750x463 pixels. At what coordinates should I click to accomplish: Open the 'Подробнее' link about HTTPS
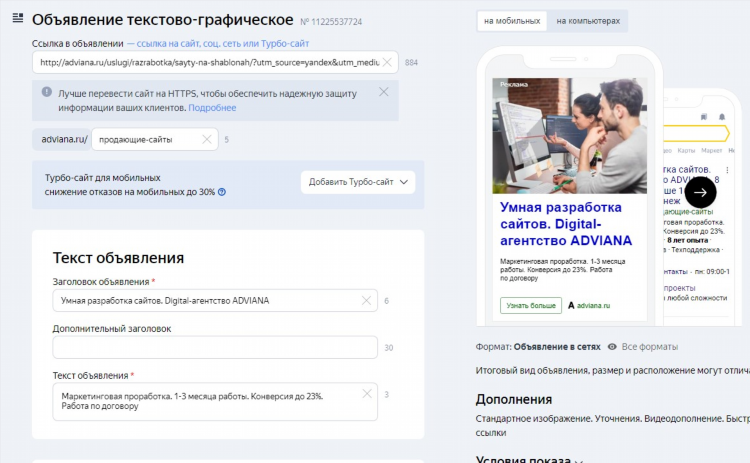tap(212, 108)
